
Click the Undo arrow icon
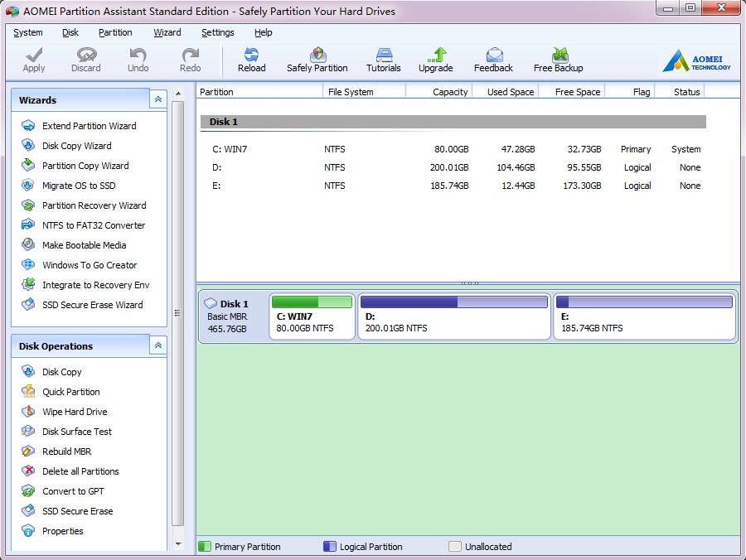tap(138, 56)
